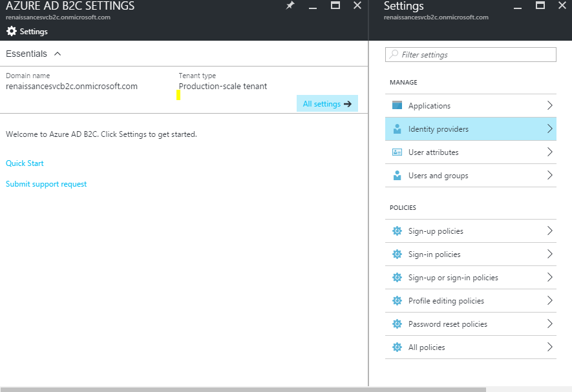The image size is (572, 392).
Task: Click the Identity providers icon
Action: tap(397, 129)
